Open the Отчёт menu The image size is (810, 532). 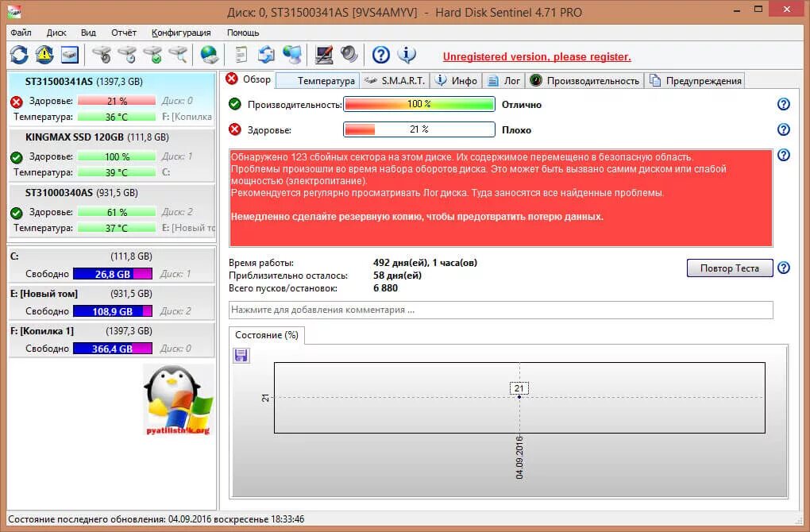[x=124, y=33]
